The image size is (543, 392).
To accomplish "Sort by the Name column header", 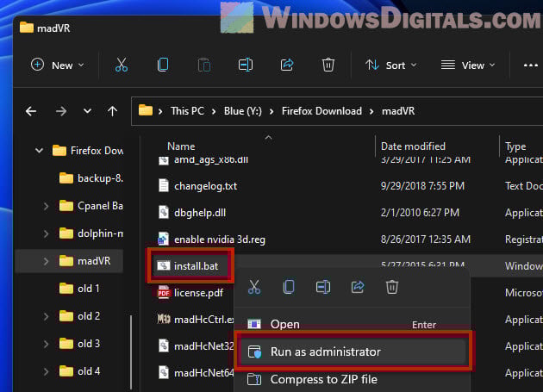I will tap(181, 146).
